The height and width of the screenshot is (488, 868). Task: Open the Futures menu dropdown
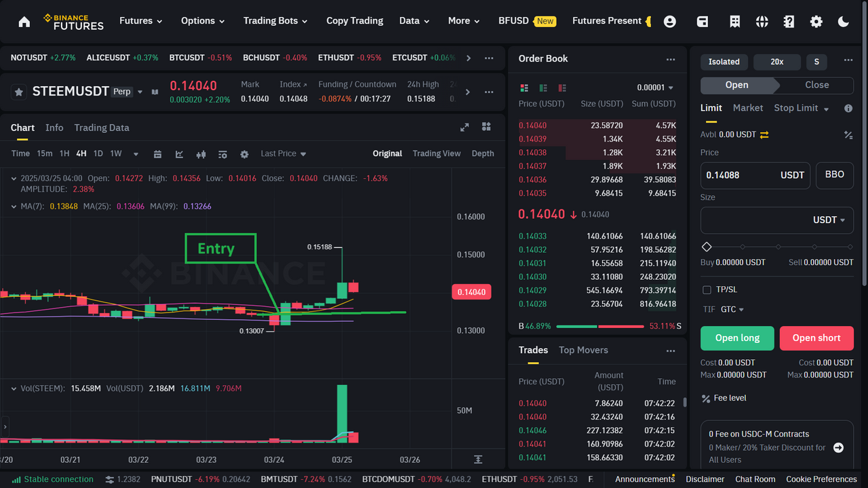pos(141,21)
